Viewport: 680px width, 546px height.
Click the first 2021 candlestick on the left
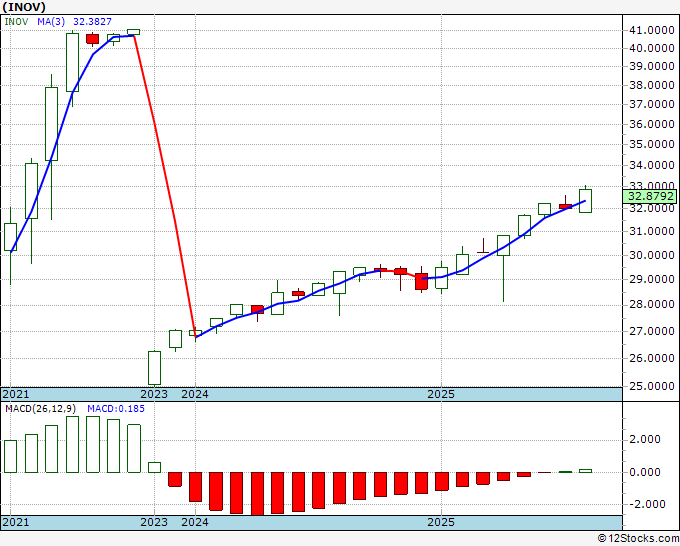coord(10,237)
